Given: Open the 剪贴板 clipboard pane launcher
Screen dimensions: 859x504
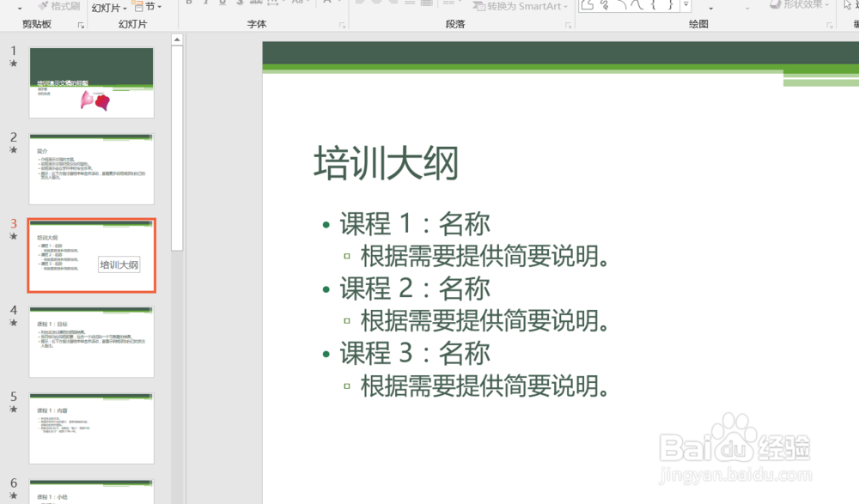Looking at the screenshot, I should tap(81, 25).
